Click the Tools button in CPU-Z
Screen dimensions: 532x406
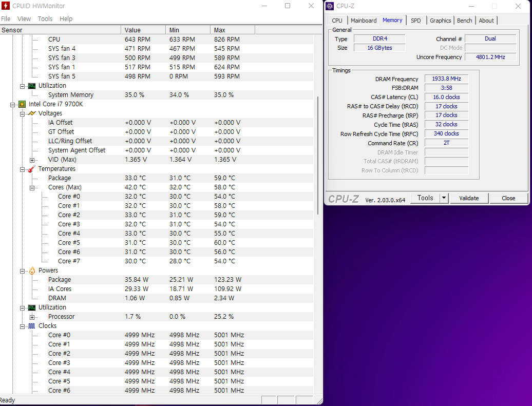[x=425, y=198]
